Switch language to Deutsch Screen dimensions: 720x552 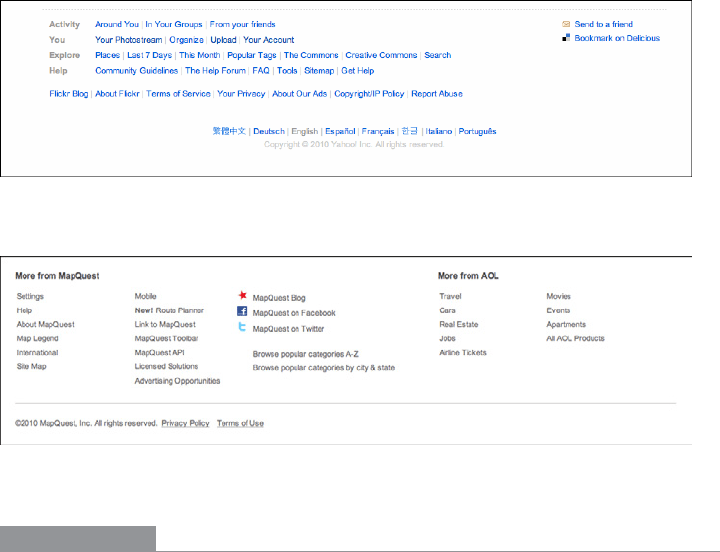tap(269, 131)
